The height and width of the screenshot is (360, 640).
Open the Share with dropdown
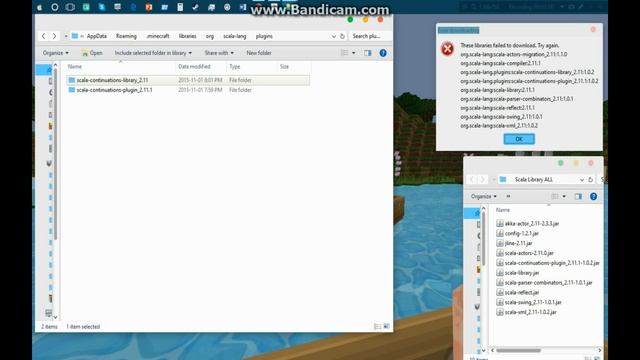219,53
